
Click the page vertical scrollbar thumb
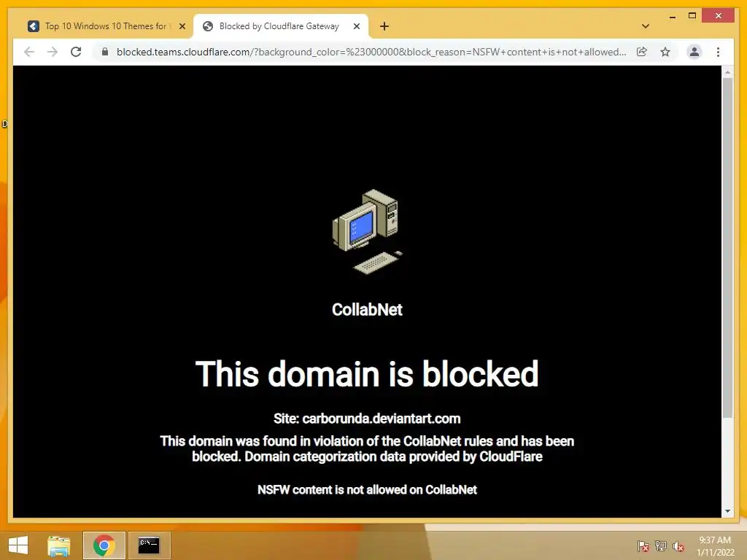tap(727, 248)
